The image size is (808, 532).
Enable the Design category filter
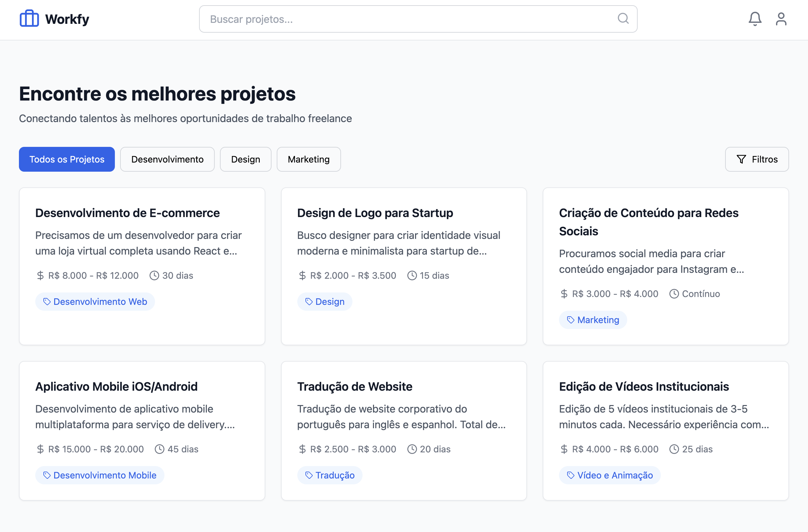point(245,159)
